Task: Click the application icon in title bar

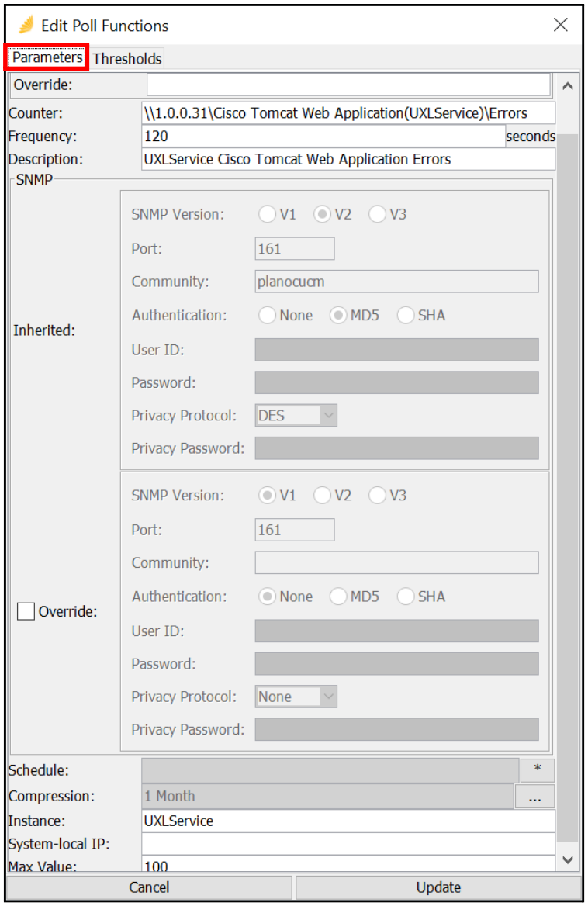Action: [26, 25]
